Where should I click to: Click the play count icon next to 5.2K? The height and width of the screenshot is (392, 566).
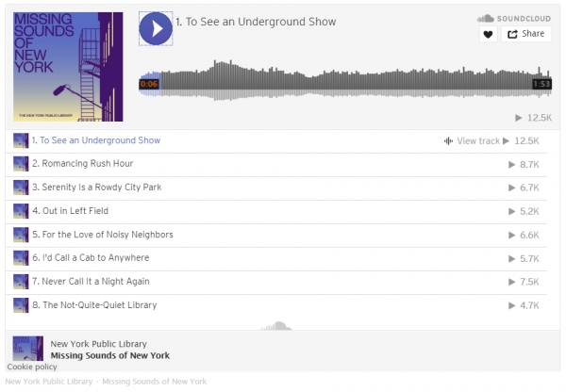511,212
